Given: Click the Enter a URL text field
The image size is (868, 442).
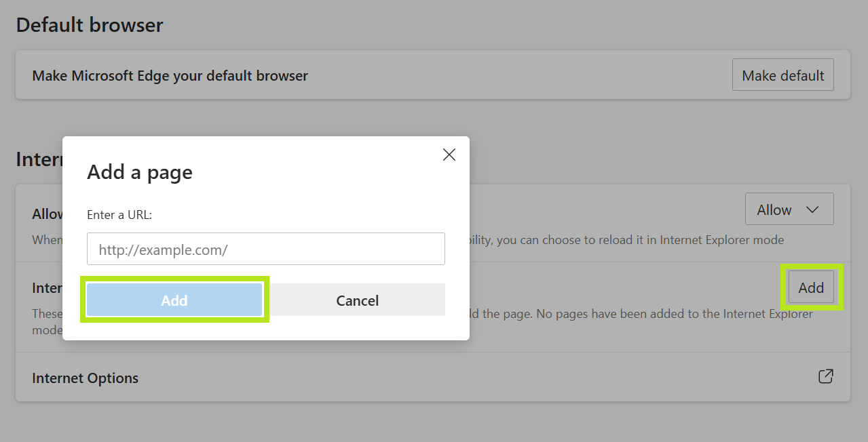Looking at the screenshot, I should [266, 249].
